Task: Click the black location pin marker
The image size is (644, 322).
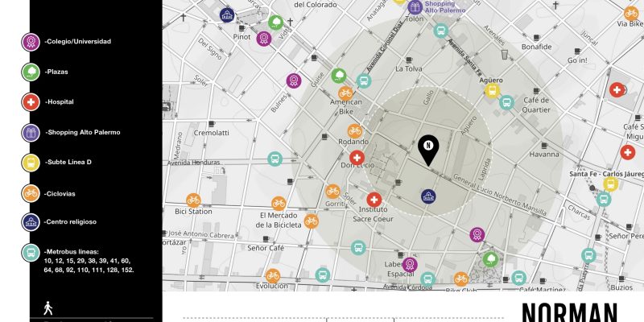Action: point(427,148)
